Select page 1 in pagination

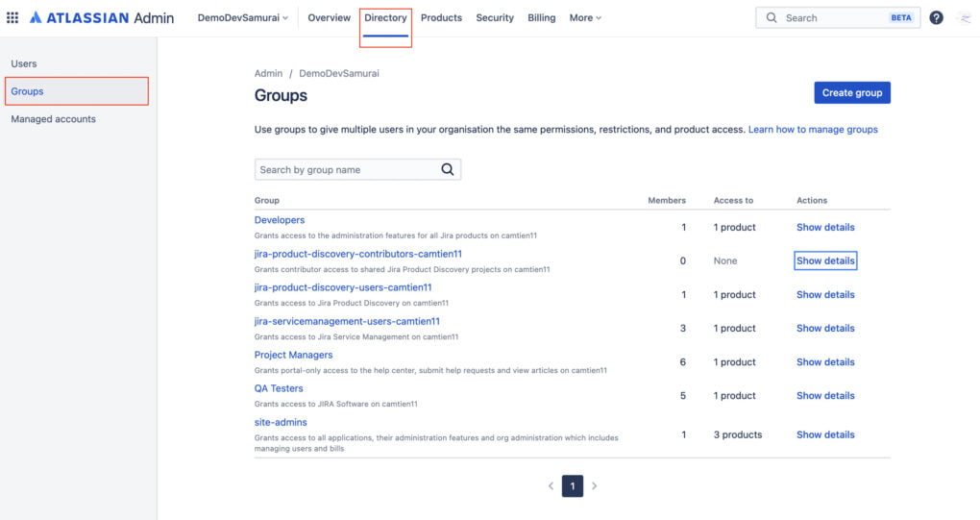click(573, 485)
